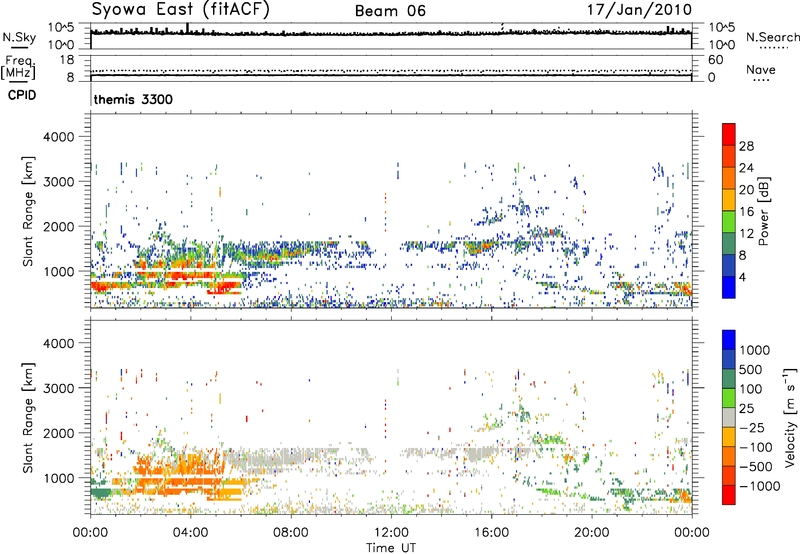Pick the yellow-orange segment of the Power color bar
The height and width of the screenshot is (554, 800).
tap(729, 200)
